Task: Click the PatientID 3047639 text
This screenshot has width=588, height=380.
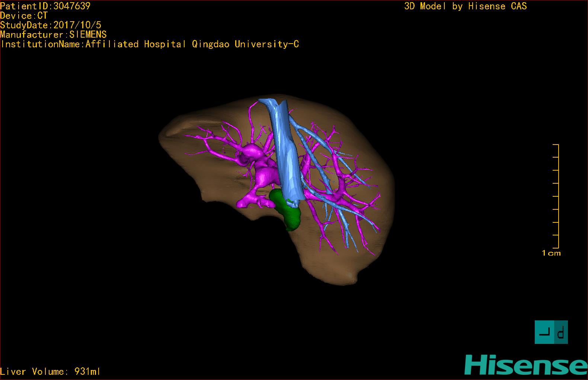Action: 45,6
